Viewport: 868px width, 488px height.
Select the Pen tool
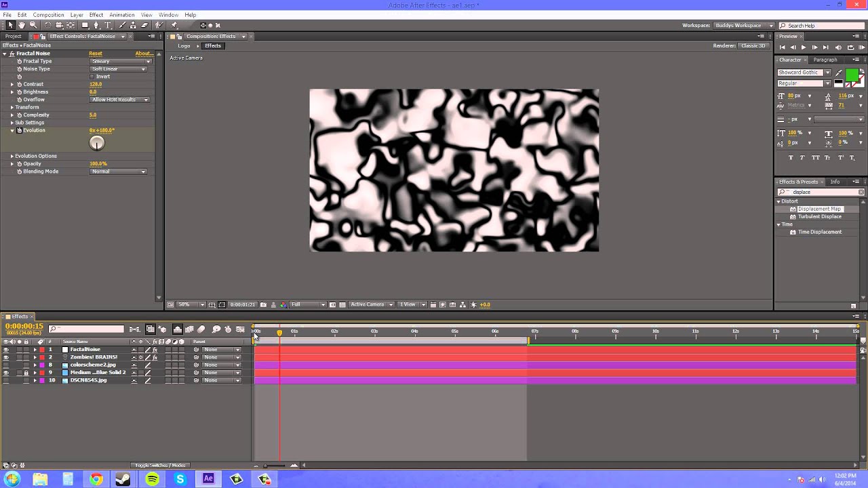coord(96,26)
